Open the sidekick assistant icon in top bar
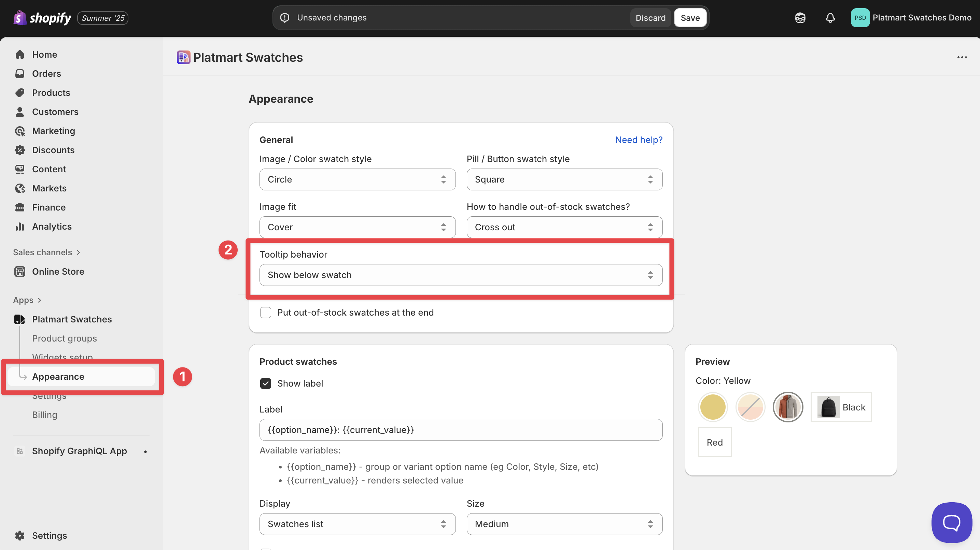 tap(800, 18)
